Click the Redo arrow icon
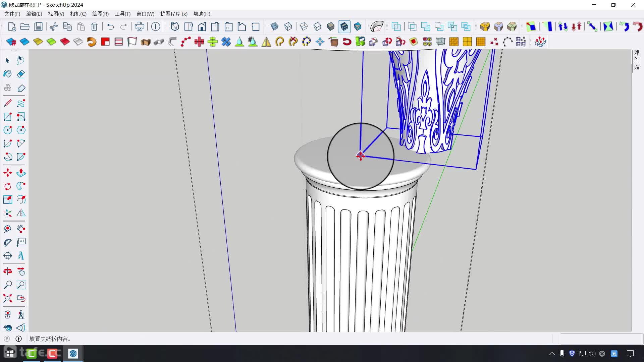Screen dimensions: 644x362 tap(123, 26)
